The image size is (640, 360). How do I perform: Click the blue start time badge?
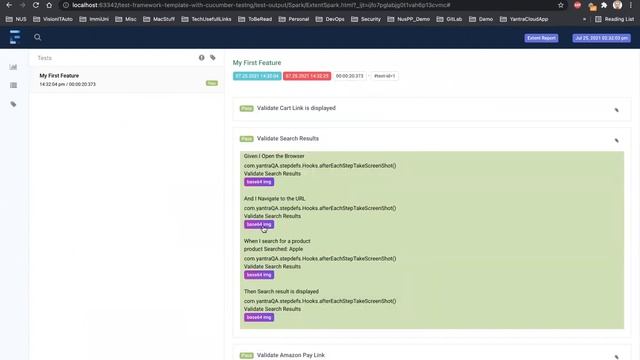tap(257, 76)
